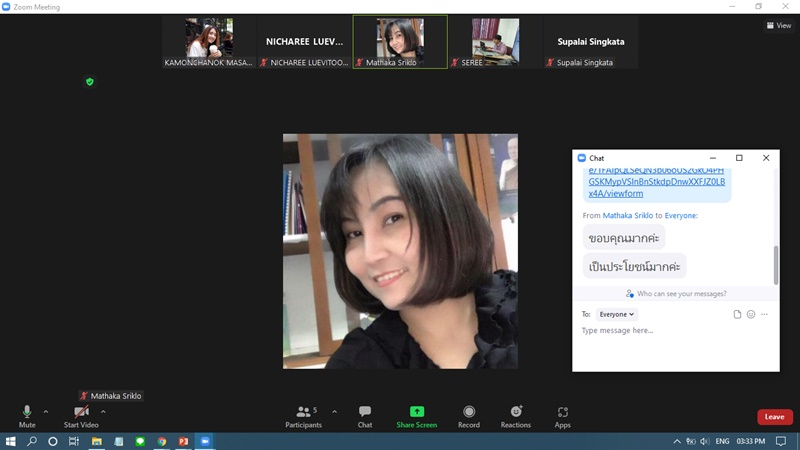800x450 pixels.
Task: Open the Participants panel icon
Action: (303, 412)
